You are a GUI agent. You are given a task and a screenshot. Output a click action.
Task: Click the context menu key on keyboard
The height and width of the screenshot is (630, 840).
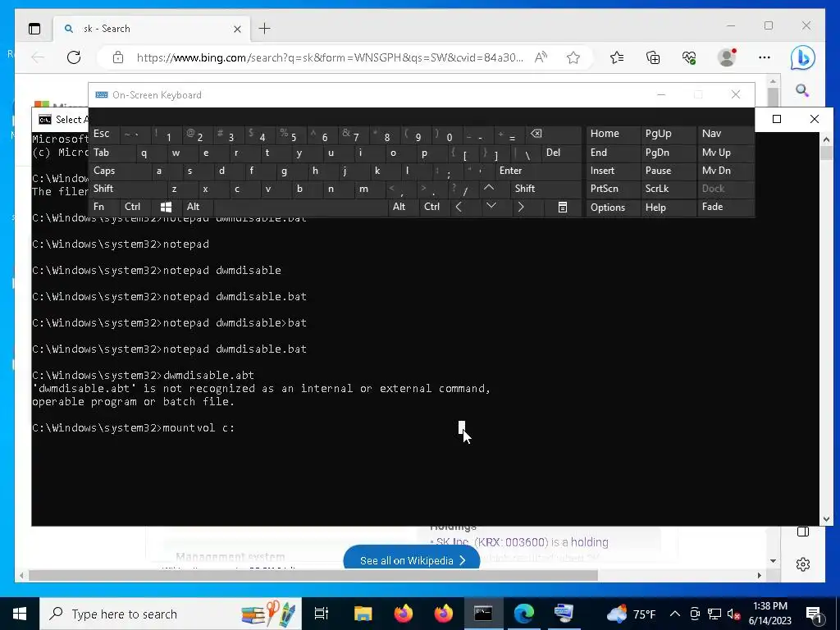tap(563, 207)
